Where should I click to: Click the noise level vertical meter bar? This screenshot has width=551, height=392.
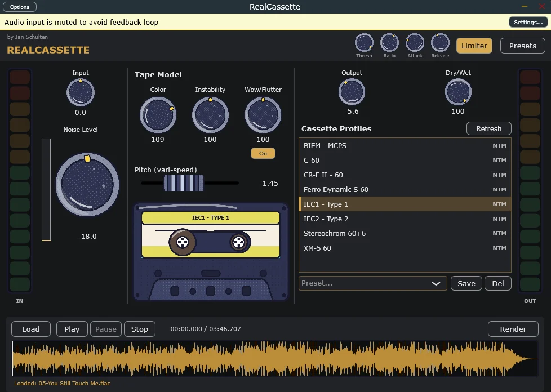click(46, 190)
